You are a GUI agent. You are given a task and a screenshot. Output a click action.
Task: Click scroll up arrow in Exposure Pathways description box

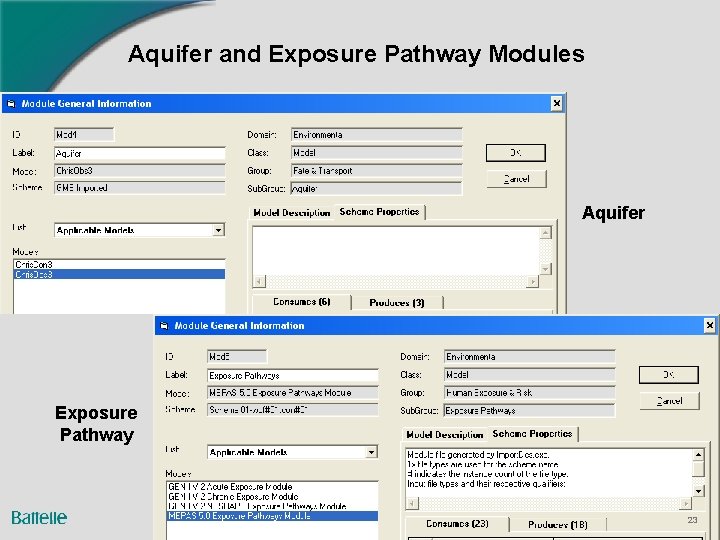698,455
